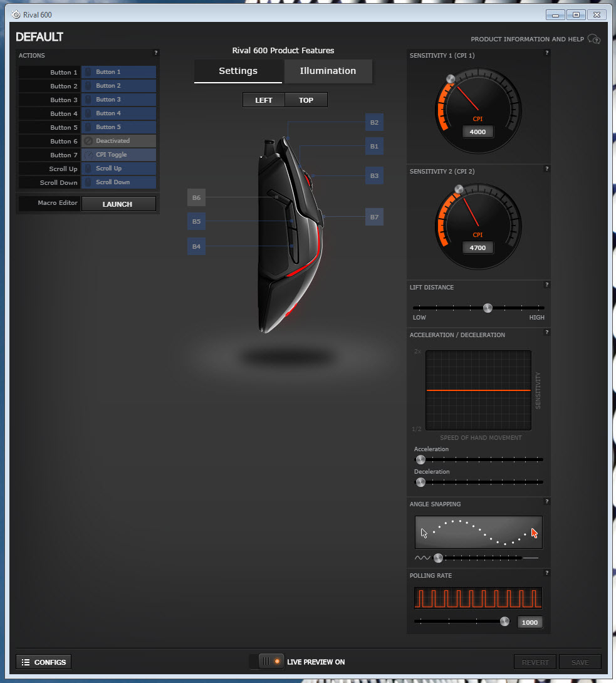Open help for Sensitivity 2 (CPI 2)

pos(546,169)
